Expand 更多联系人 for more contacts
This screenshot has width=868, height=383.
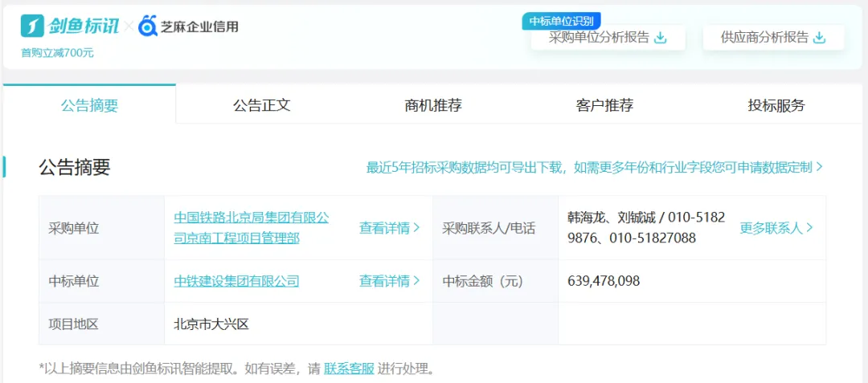tap(776, 228)
